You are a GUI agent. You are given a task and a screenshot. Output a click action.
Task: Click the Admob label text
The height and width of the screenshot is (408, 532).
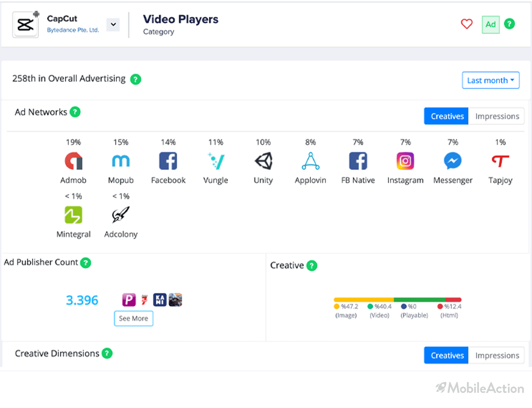pyautogui.click(x=74, y=180)
